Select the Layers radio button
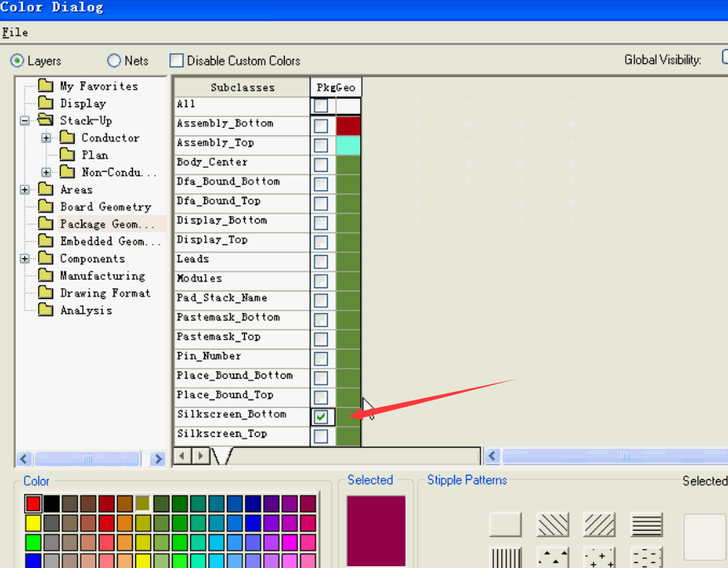728x568 pixels. coord(17,61)
